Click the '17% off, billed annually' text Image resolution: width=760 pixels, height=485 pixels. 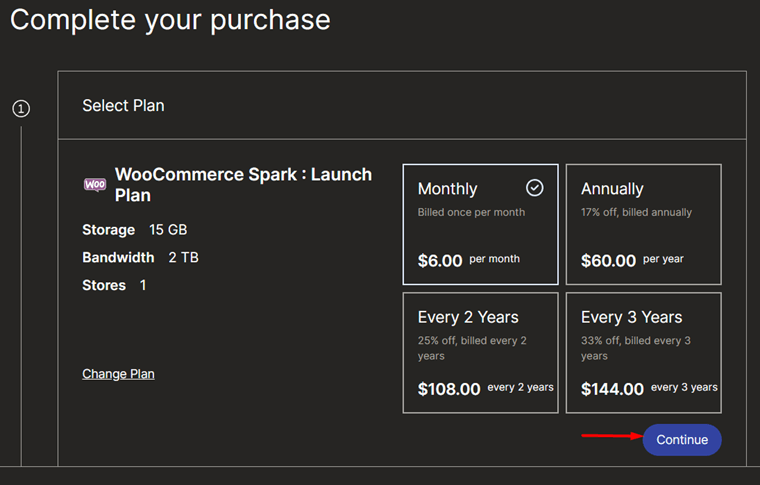636,212
